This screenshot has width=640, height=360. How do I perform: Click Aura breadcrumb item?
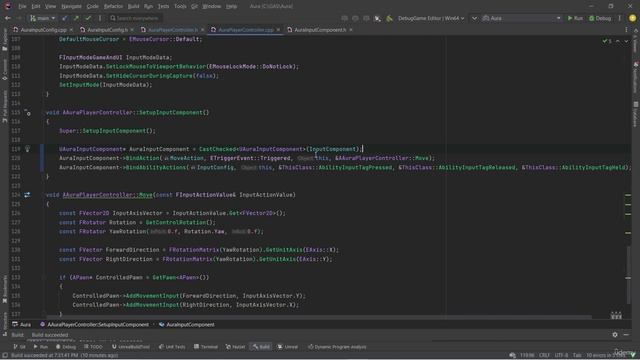[22, 324]
